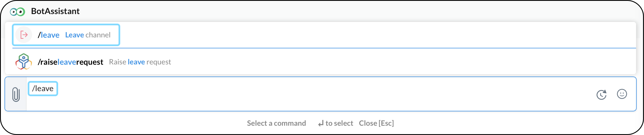Attach a file with the paperclip icon

(16, 94)
